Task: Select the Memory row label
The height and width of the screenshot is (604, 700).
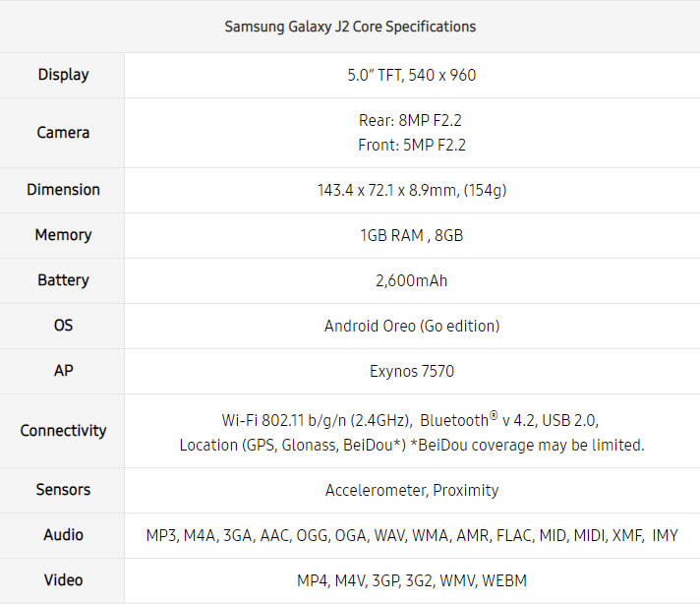Action: coord(63,235)
